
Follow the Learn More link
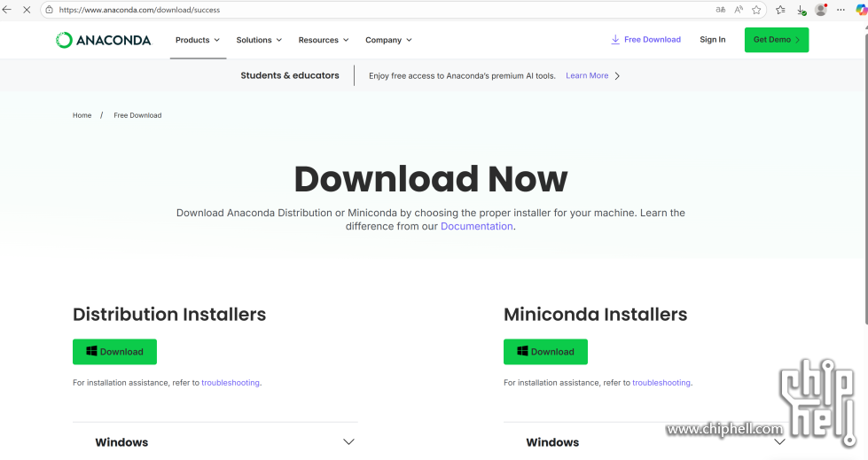[587, 76]
